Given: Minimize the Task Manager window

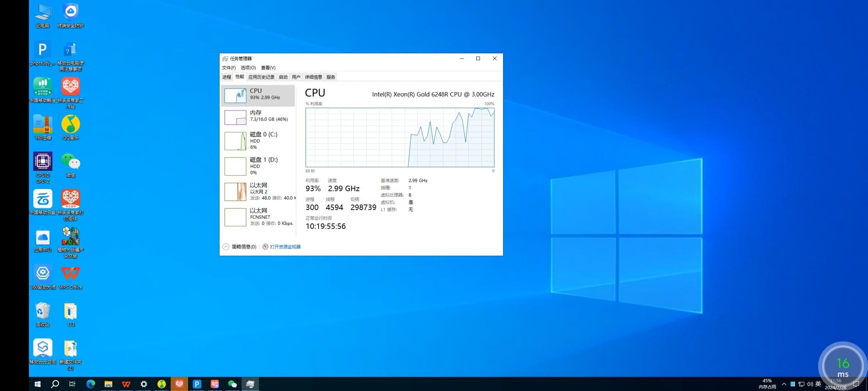Looking at the screenshot, I should point(462,59).
